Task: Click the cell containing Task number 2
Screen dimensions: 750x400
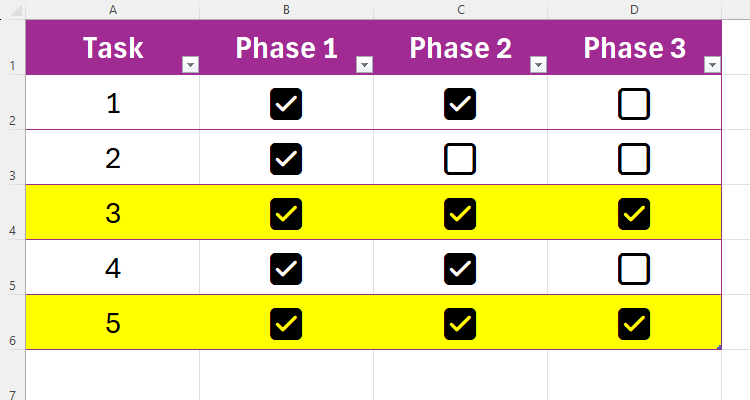Action: (x=112, y=158)
